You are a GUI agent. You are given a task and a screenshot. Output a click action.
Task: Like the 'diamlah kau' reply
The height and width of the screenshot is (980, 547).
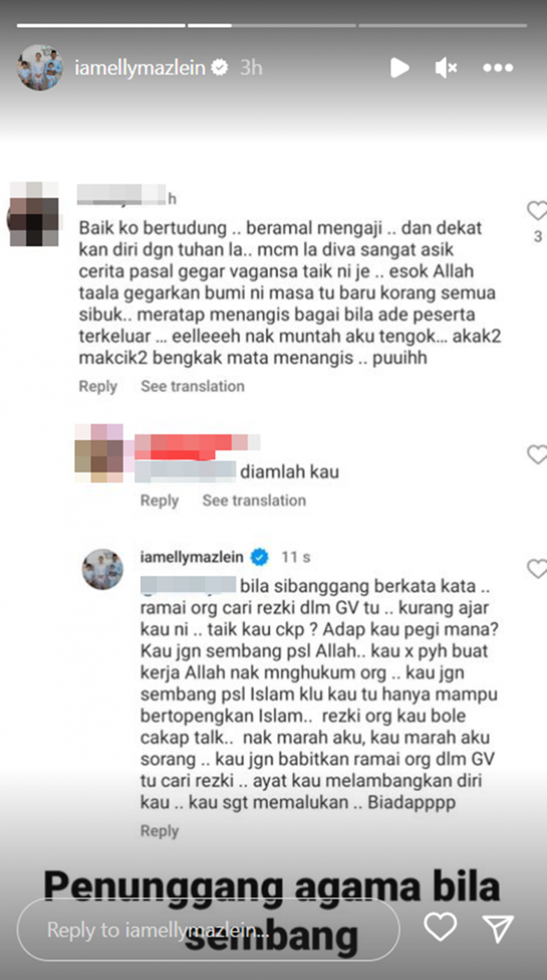pos(537,455)
